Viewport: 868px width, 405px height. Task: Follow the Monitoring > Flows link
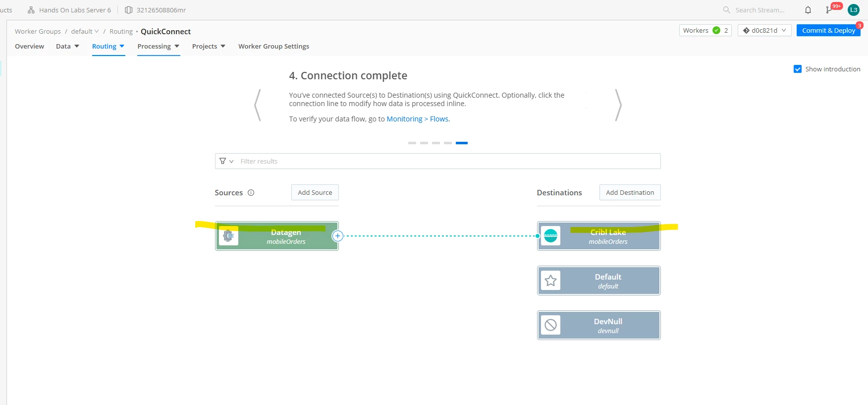tap(418, 119)
